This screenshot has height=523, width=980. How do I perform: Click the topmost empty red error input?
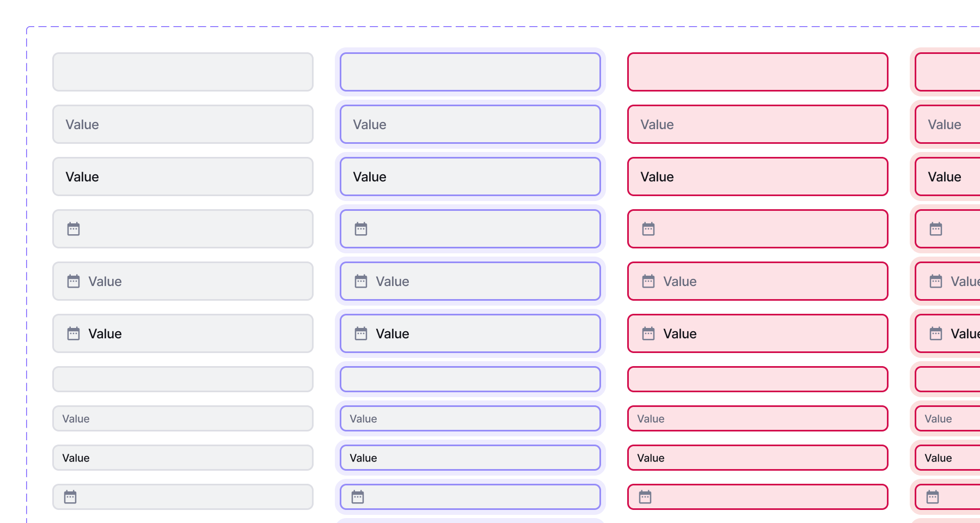tap(758, 72)
